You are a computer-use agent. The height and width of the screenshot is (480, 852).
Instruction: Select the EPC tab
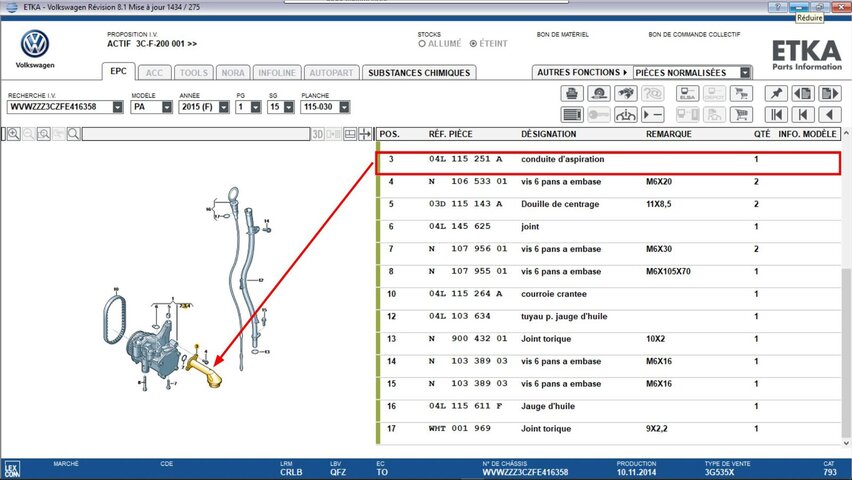[118, 73]
